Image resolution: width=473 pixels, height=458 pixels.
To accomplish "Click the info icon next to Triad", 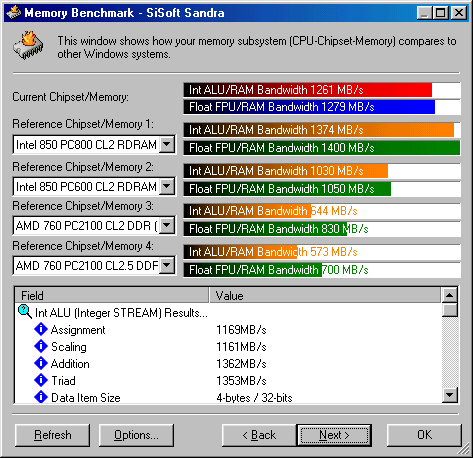I will point(41,380).
